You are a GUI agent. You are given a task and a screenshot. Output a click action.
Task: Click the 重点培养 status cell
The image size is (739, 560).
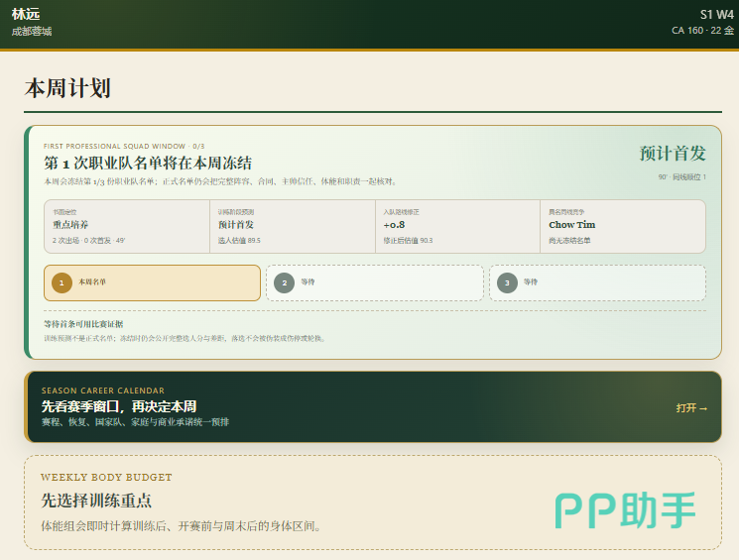pos(127,227)
